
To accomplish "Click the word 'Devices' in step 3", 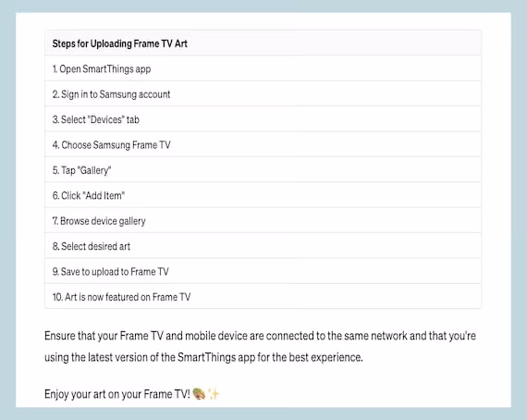I will click(x=106, y=119).
